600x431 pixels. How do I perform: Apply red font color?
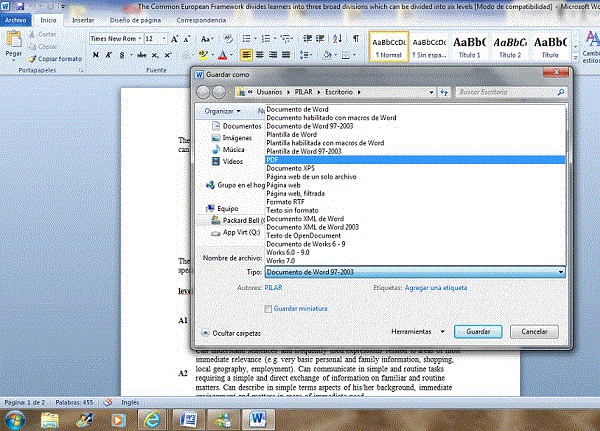click(x=222, y=56)
